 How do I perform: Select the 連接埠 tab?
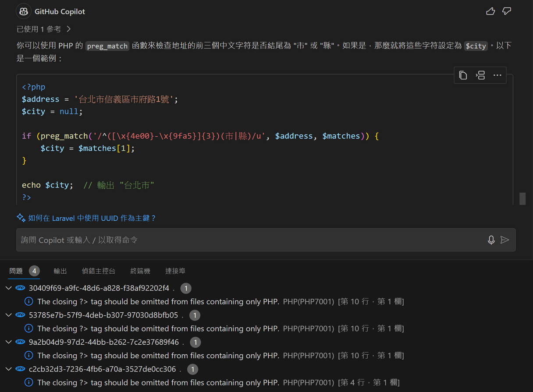[175, 271]
